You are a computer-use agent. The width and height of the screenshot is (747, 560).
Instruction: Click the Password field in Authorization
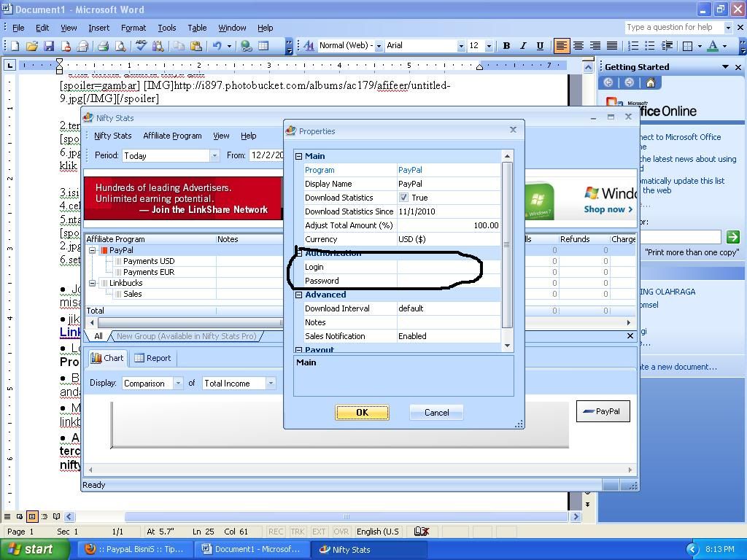(449, 281)
